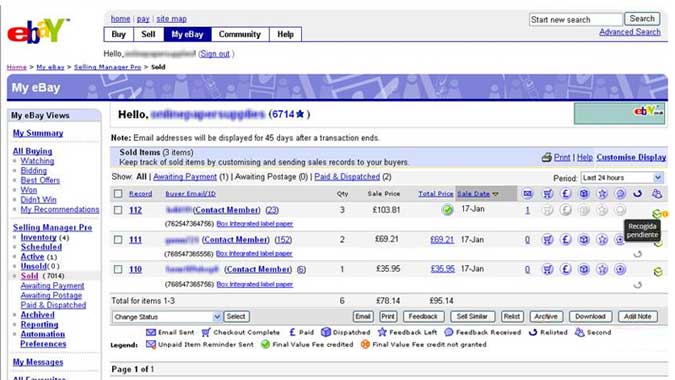Open the Advanced Search link
Viewport: 675px width, 380px height.
tap(629, 32)
